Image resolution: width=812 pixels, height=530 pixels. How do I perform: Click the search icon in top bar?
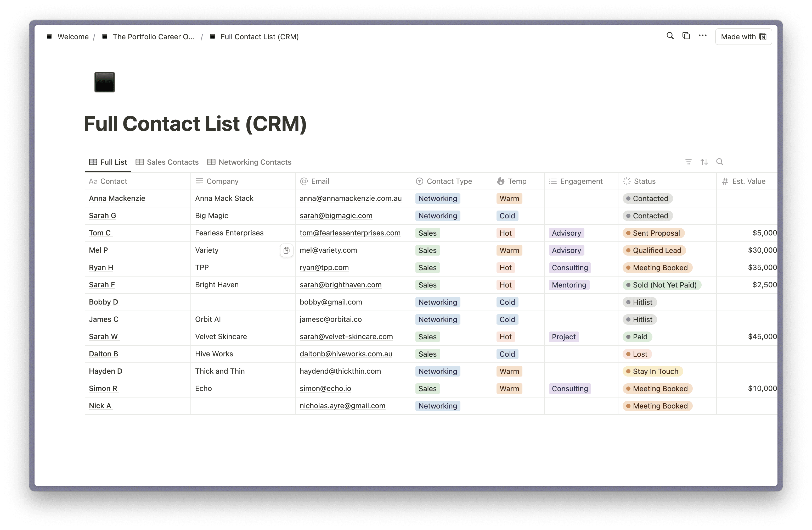point(670,36)
